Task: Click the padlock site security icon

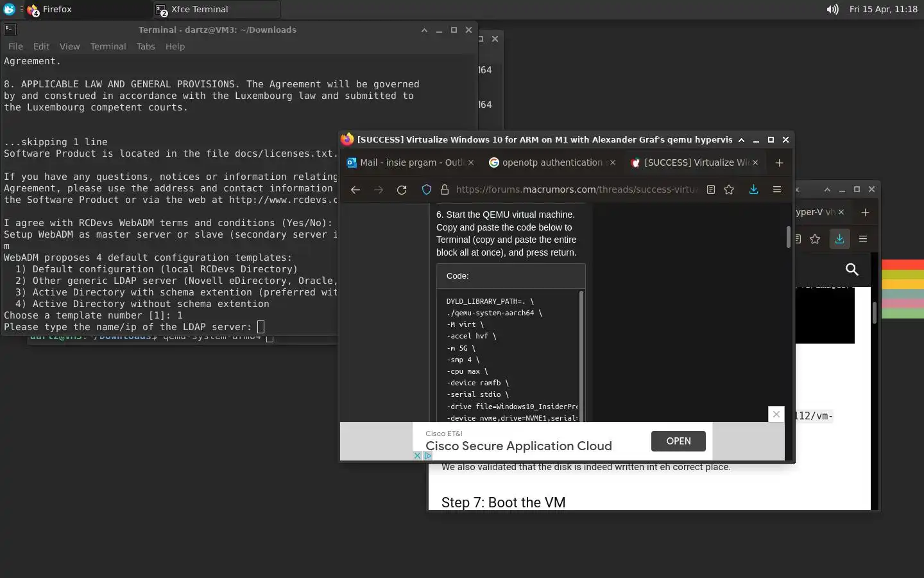Action: pos(444,189)
